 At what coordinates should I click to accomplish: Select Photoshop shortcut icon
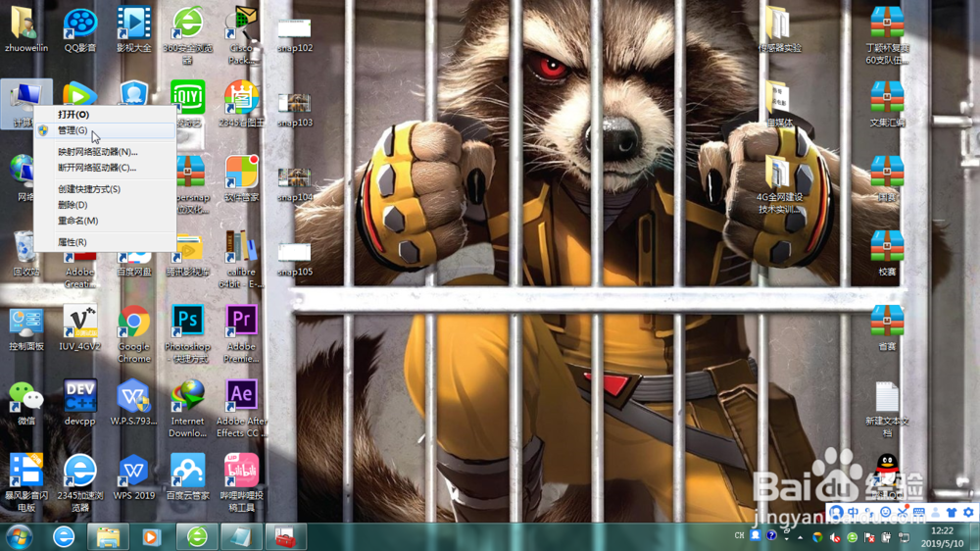(187, 334)
